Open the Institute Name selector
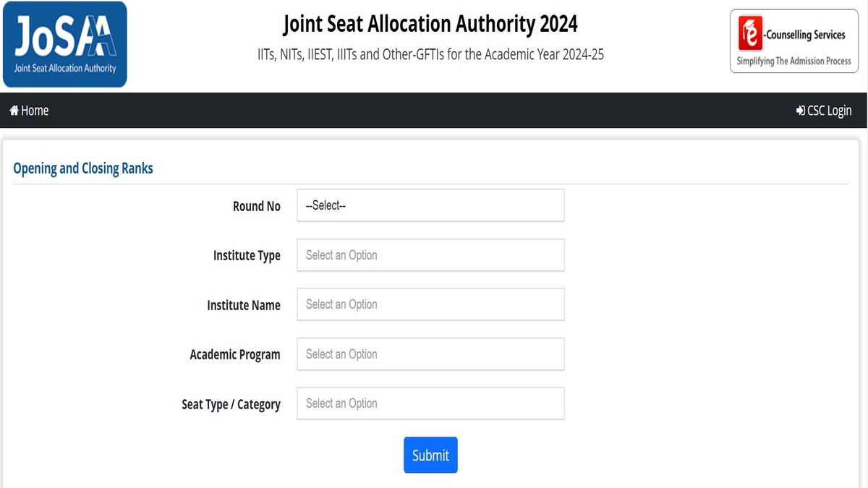 pos(430,304)
